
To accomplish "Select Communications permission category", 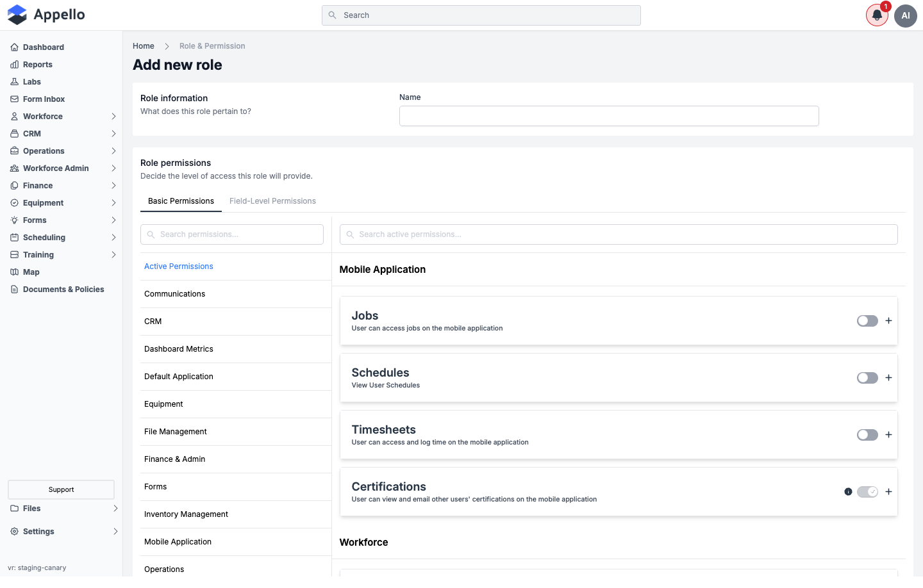I will 236,294.
